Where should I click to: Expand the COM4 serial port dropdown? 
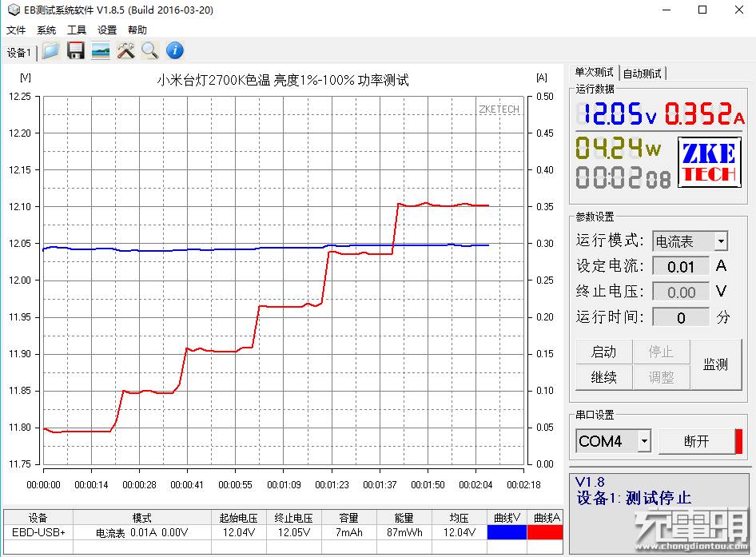[644, 441]
